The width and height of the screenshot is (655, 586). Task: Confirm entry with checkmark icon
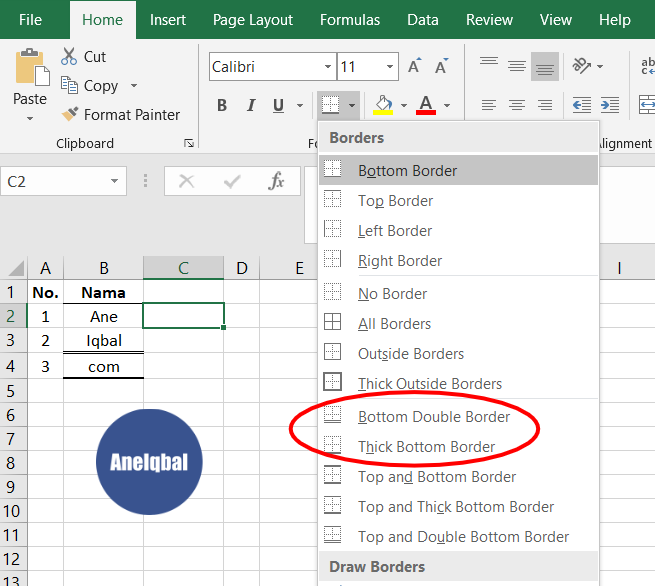coord(232,181)
